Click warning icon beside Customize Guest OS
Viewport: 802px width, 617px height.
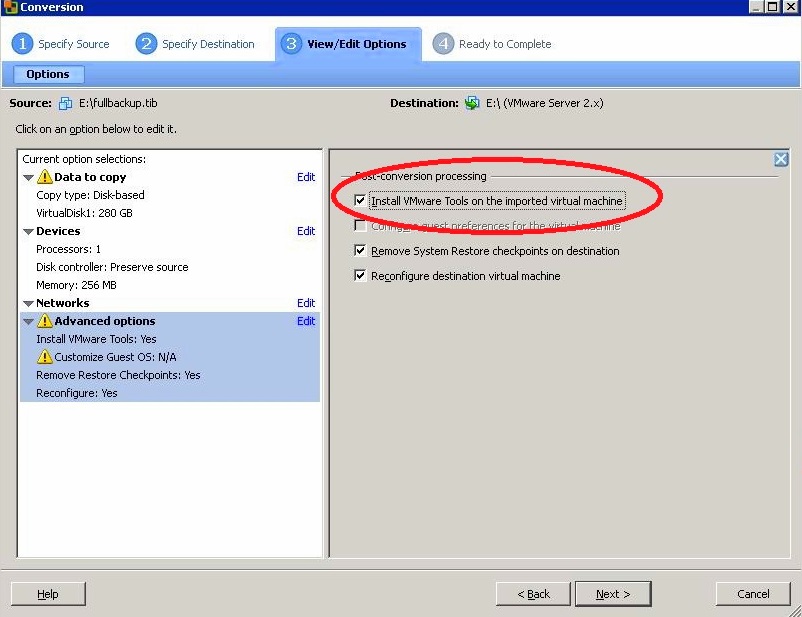[x=45, y=357]
